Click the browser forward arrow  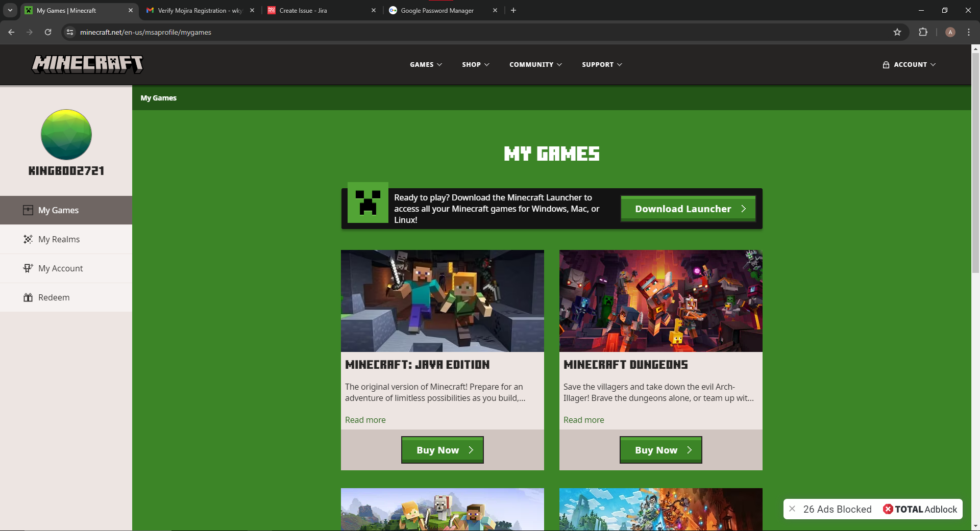[x=30, y=32]
